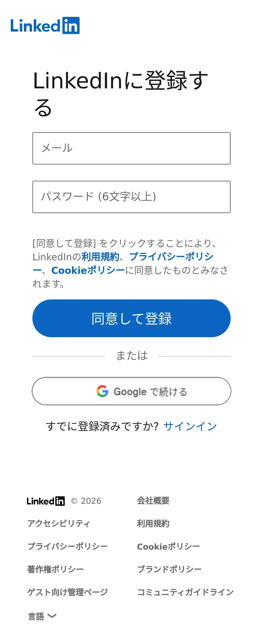Continue with Google button
The width and height of the screenshot is (263, 644).
tap(131, 391)
